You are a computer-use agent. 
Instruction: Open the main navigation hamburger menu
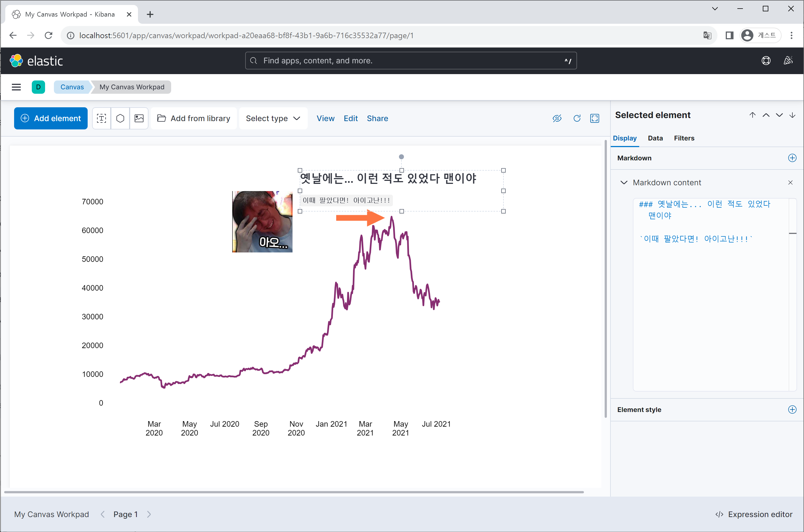click(16, 87)
